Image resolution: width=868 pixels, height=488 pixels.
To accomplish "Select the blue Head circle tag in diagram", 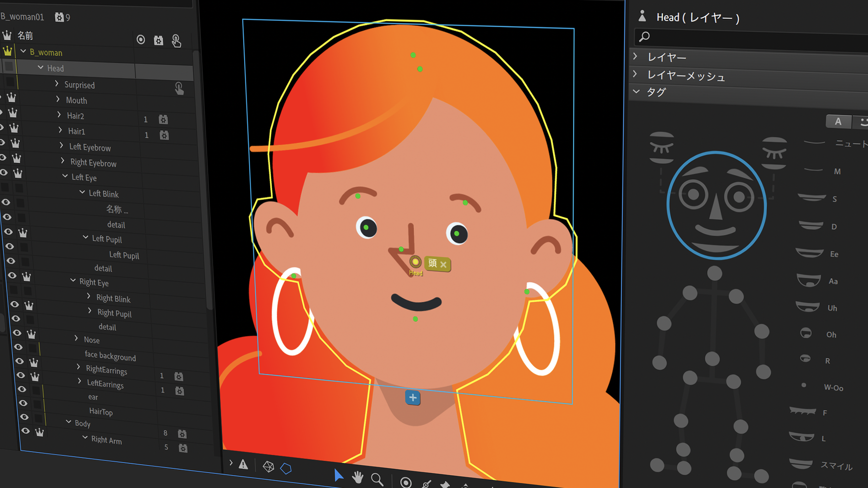I will 716,205.
